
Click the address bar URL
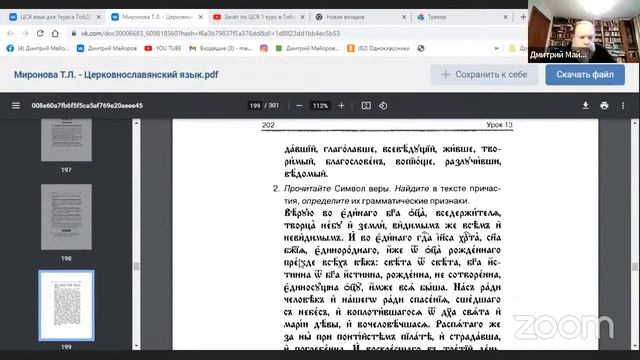[x=210, y=33]
